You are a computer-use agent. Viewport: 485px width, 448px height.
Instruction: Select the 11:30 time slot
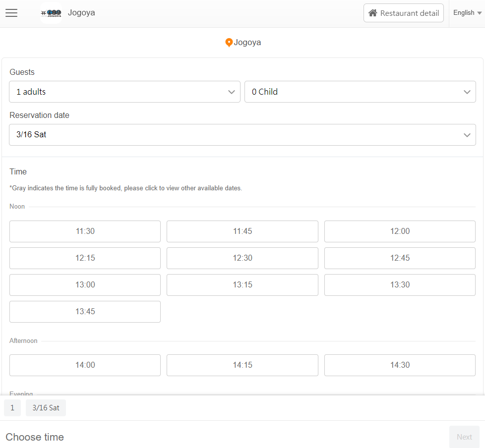[x=85, y=231]
